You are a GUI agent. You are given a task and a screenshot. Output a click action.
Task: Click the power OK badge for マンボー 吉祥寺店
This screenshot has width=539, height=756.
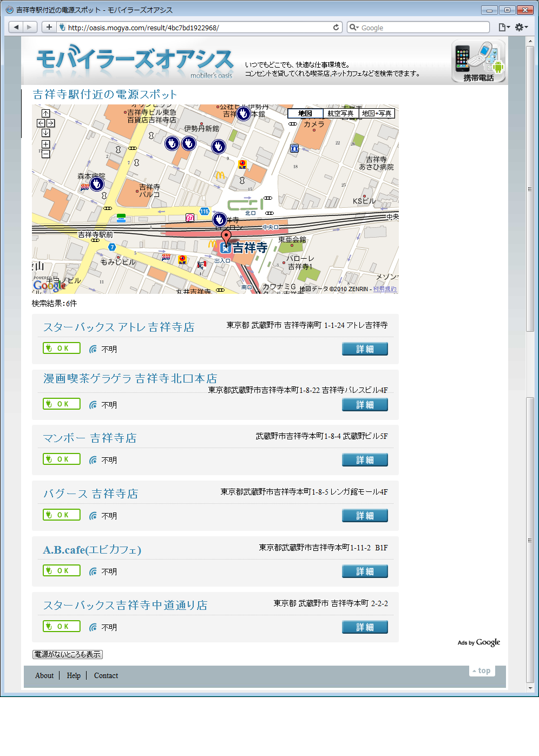[x=62, y=459]
